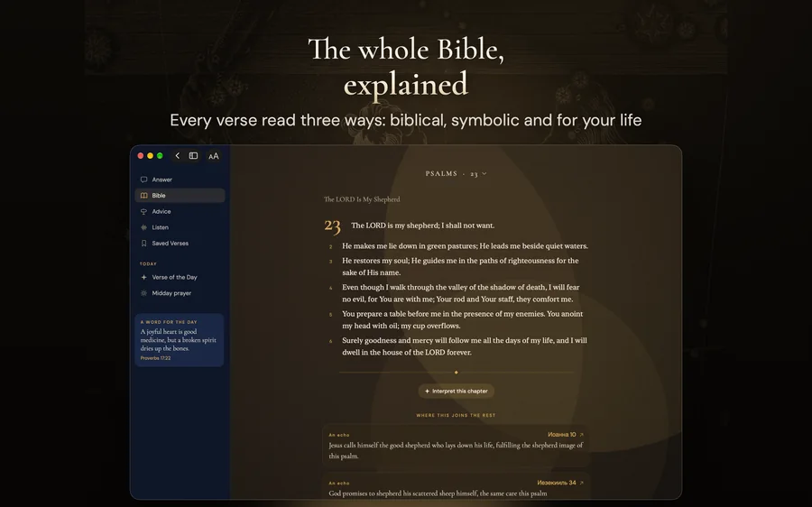Click the back arrow in the toolbar
This screenshot has height=507, width=812.
coord(177,156)
